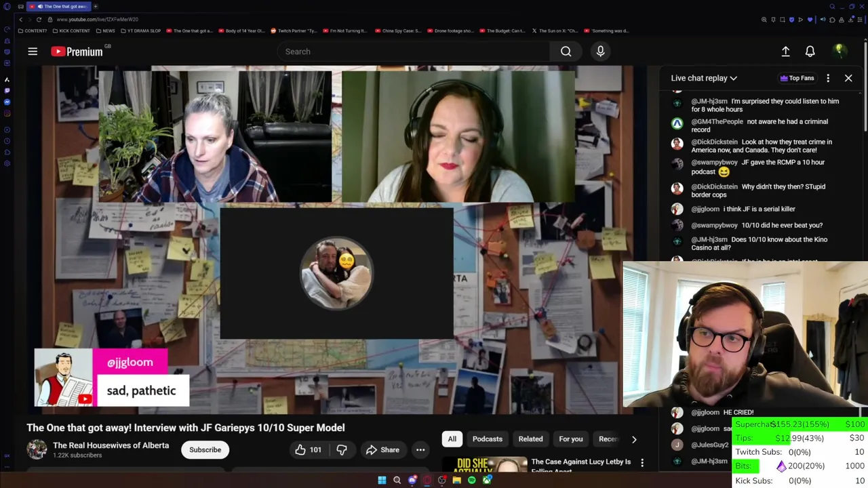Click the video title text 'The One that got away!'
Image resolution: width=868 pixels, height=488 pixels.
click(78, 428)
